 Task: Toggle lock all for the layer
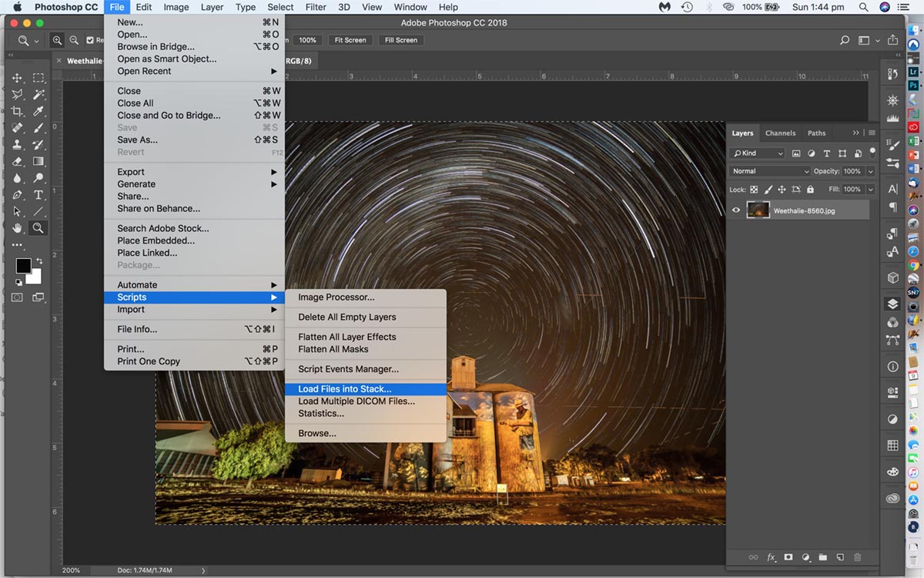tap(810, 190)
